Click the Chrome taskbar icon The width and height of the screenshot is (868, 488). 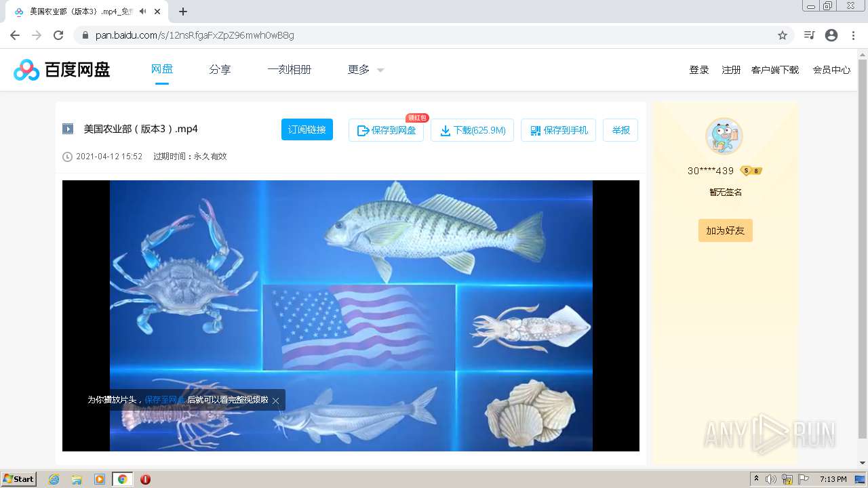[123, 479]
